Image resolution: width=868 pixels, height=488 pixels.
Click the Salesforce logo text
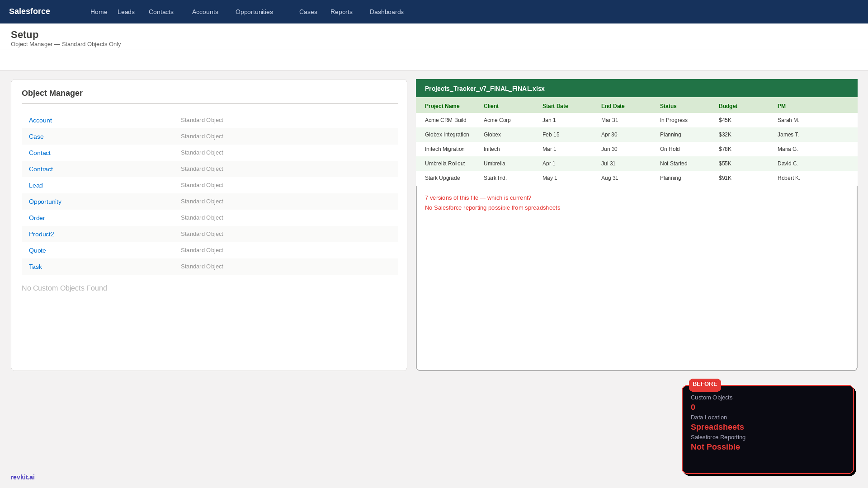tap(29, 11)
